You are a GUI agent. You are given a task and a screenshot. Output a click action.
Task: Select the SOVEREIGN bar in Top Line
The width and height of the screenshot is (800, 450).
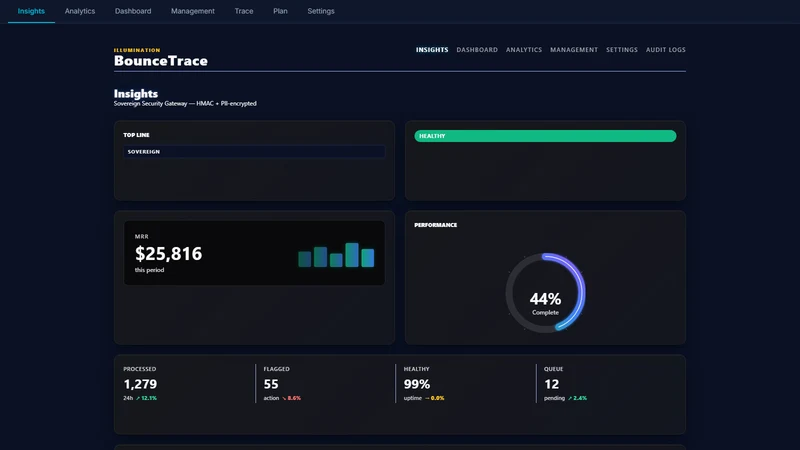coord(254,152)
